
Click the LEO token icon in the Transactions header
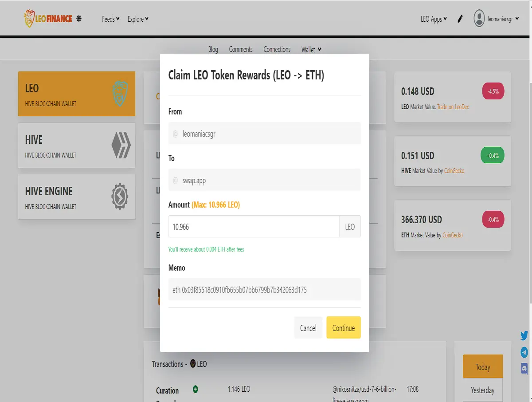coord(193,364)
